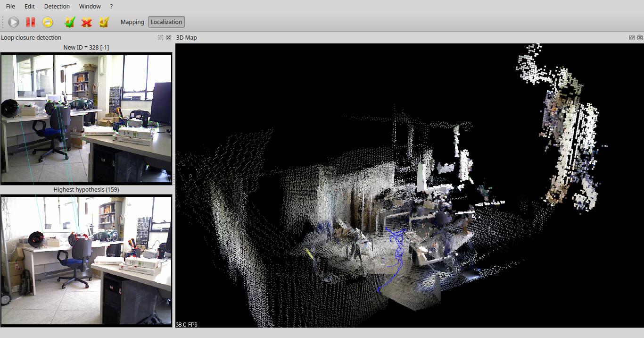Close the Loop closure detection panel
The image size is (644, 338).
168,38
